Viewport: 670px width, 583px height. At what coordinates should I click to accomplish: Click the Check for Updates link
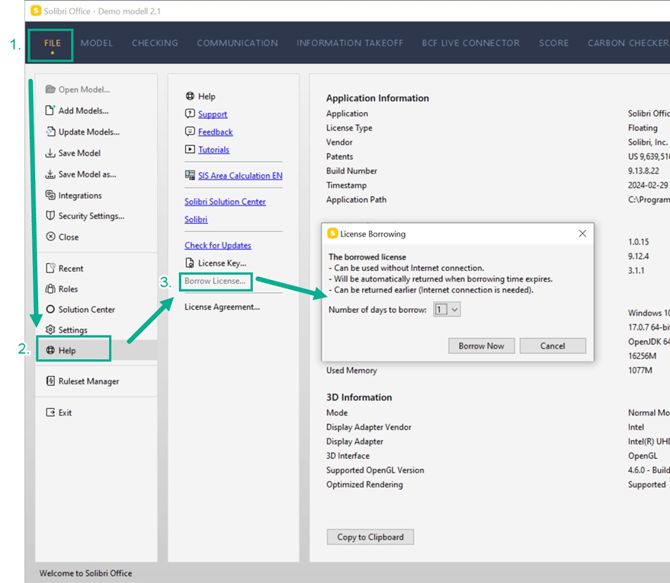218,245
